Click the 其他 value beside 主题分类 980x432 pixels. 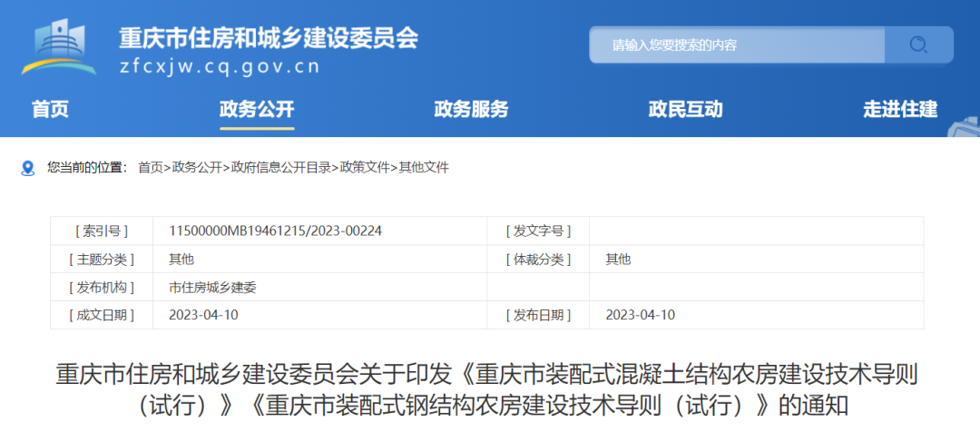coord(181,260)
